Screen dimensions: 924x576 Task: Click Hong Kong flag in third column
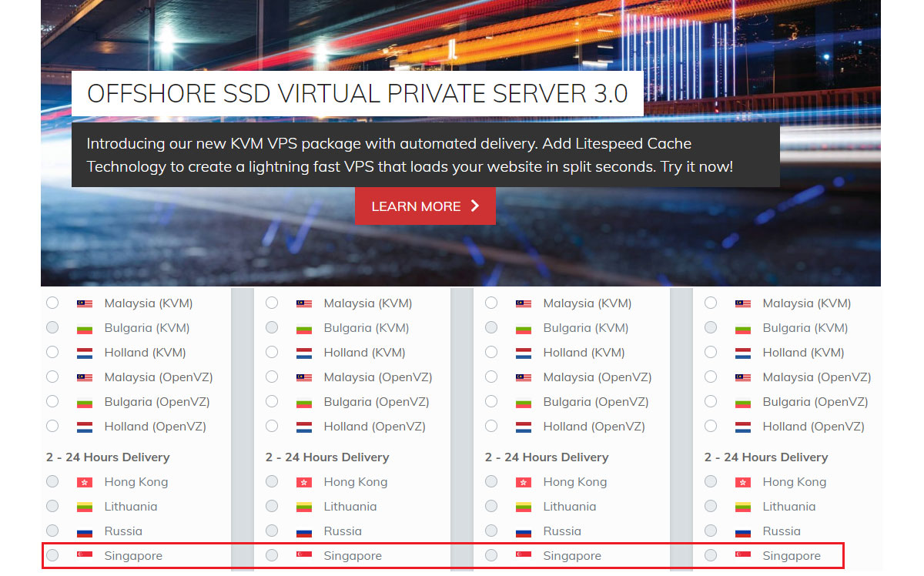(x=524, y=483)
